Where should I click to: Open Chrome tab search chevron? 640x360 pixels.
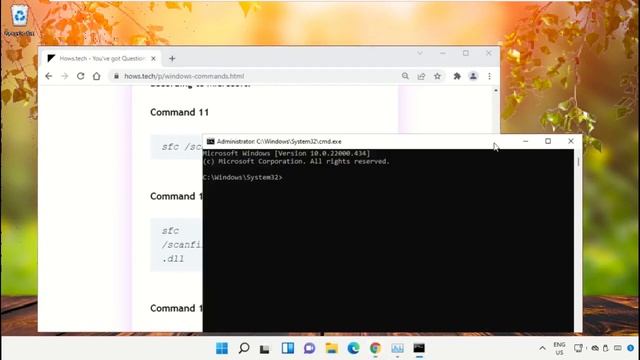420,53
